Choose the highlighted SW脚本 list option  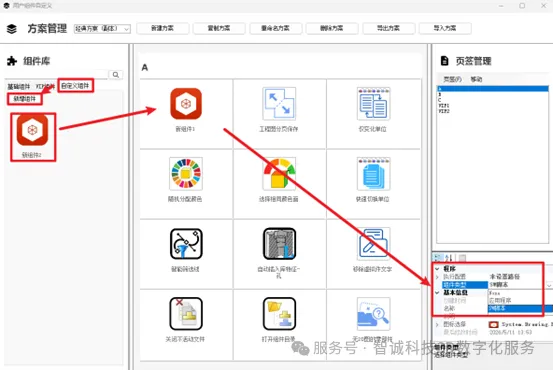[x=520, y=308]
